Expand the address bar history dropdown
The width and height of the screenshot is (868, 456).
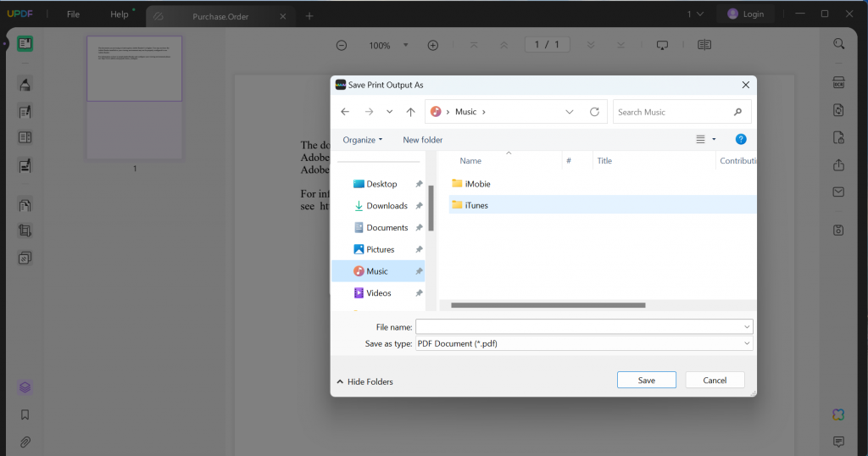point(569,112)
